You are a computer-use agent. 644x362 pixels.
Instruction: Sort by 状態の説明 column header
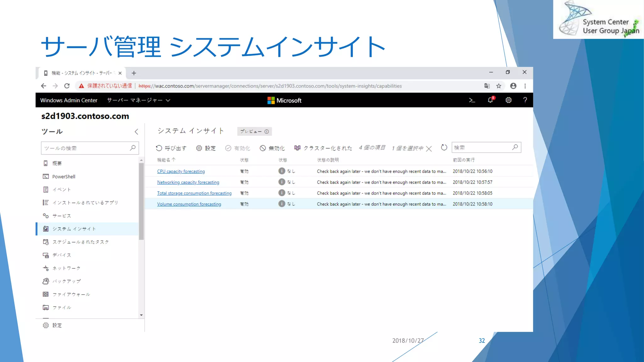click(x=328, y=160)
